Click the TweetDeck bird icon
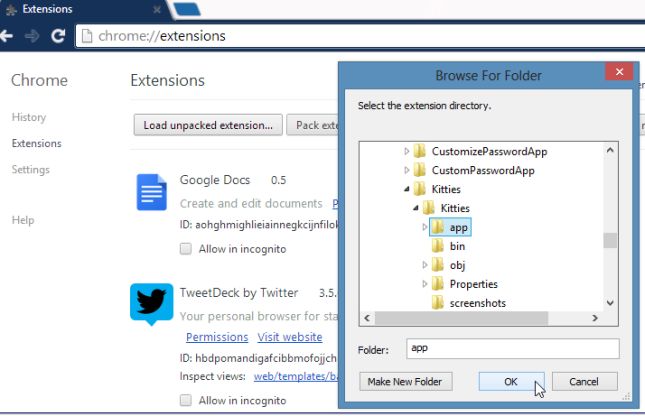Viewport: 645px width, 416px height. [151, 304]
